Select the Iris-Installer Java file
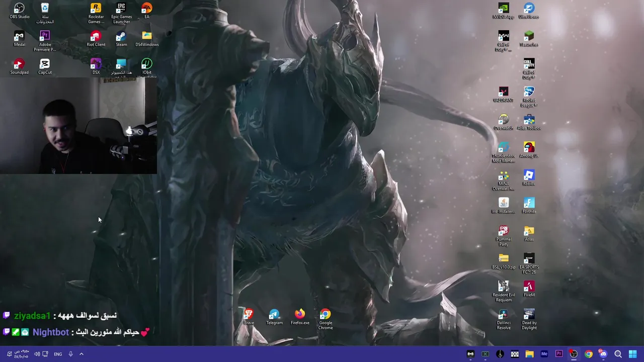The height and width of the screenshot is (362, 644). (x=503, y=206)
